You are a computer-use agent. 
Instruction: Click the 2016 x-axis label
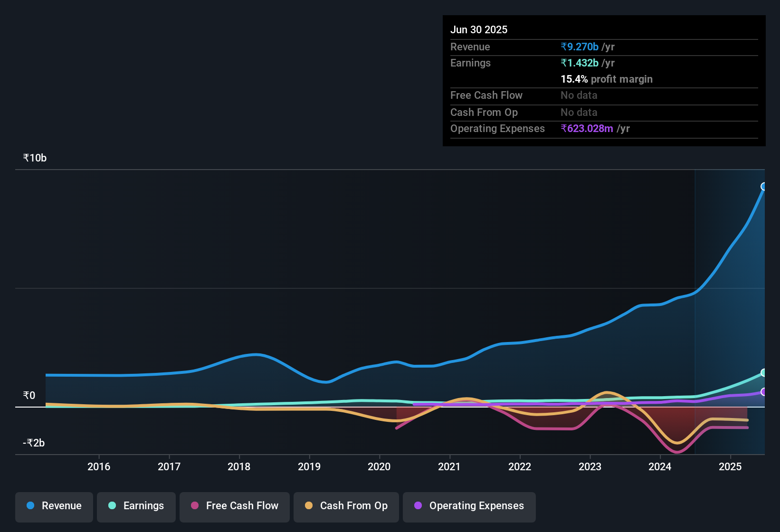coord(99,466)
